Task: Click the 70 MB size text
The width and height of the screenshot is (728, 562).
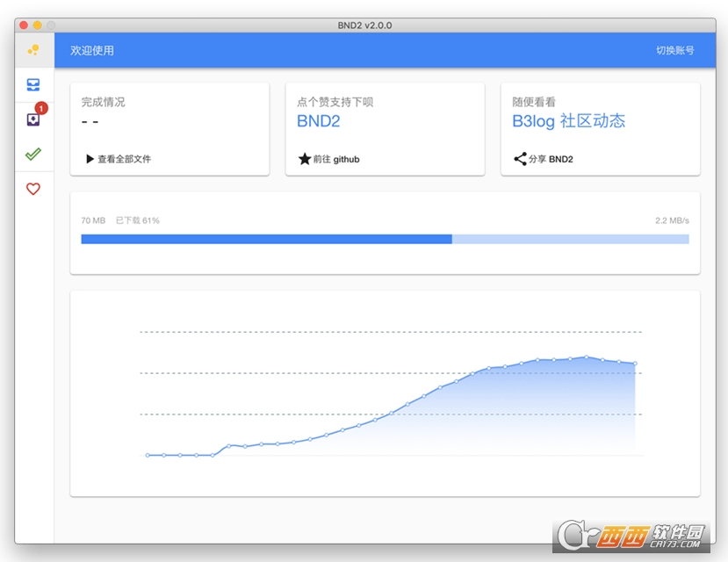Action: (x=93, y=220)
